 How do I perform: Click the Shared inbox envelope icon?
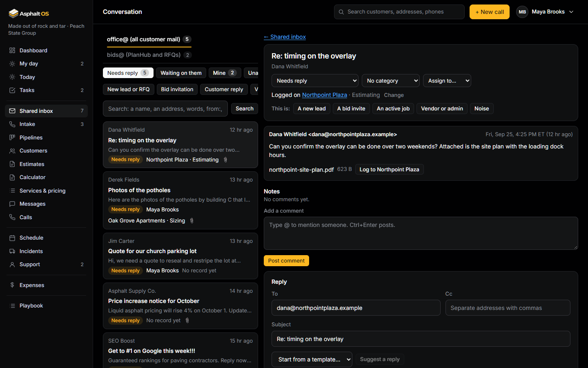12,111
